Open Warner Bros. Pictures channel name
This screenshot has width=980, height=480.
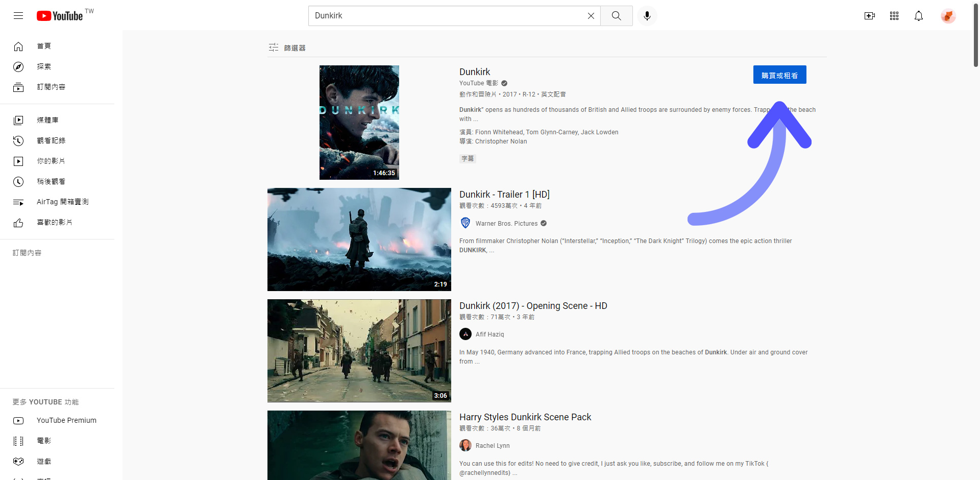(506, 224)
